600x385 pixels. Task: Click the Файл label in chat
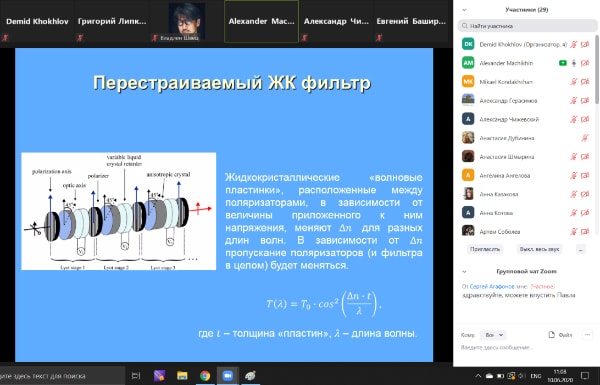coord(565,335)
